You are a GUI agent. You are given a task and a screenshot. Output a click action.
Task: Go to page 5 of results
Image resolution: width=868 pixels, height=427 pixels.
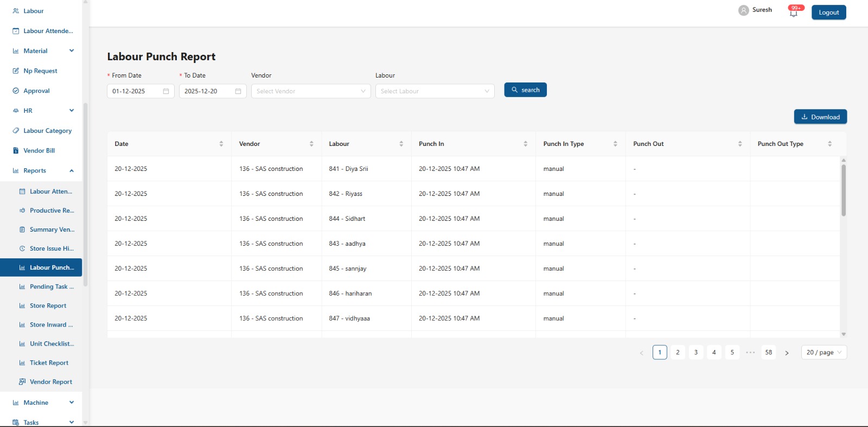[x=732, y=352]
